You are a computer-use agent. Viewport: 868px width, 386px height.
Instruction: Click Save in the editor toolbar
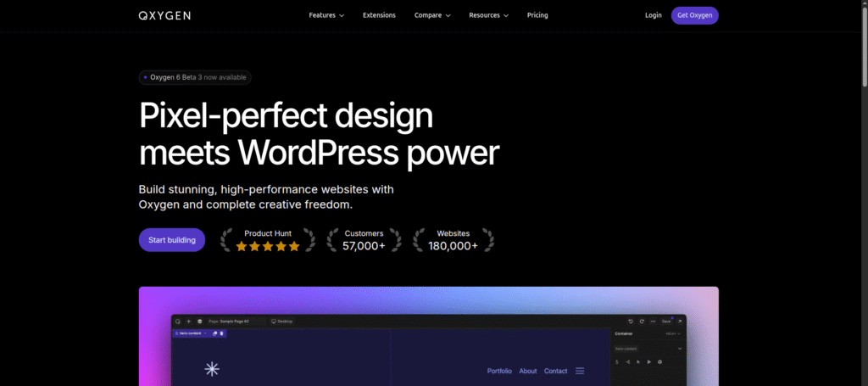tap(666, 322)
